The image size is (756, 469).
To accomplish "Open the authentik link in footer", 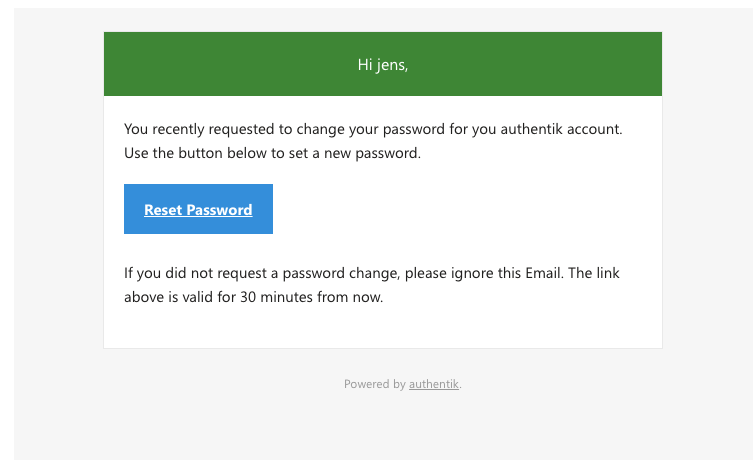I will tap(434, 384).
